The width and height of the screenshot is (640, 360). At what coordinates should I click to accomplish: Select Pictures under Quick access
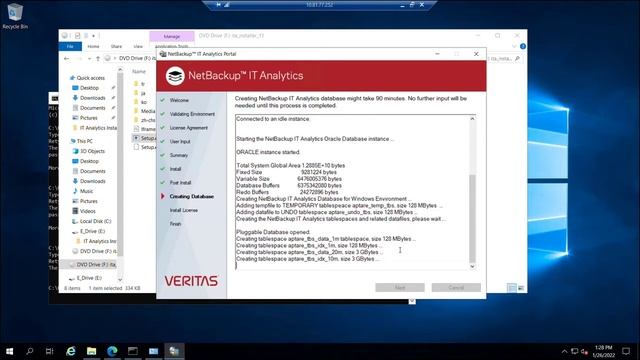tap(89, 118)
